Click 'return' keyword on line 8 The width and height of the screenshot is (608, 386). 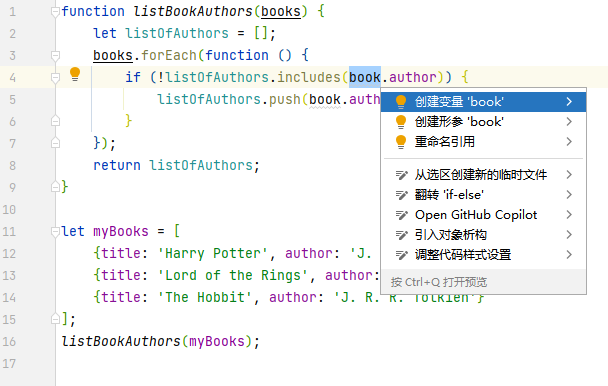[x=117, y=165]
